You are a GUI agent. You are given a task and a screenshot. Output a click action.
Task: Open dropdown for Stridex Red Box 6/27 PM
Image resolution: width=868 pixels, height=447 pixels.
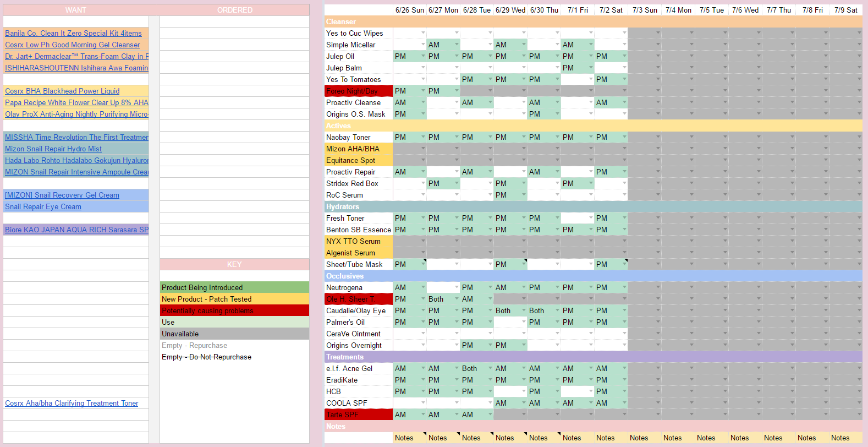click(457, 183)
